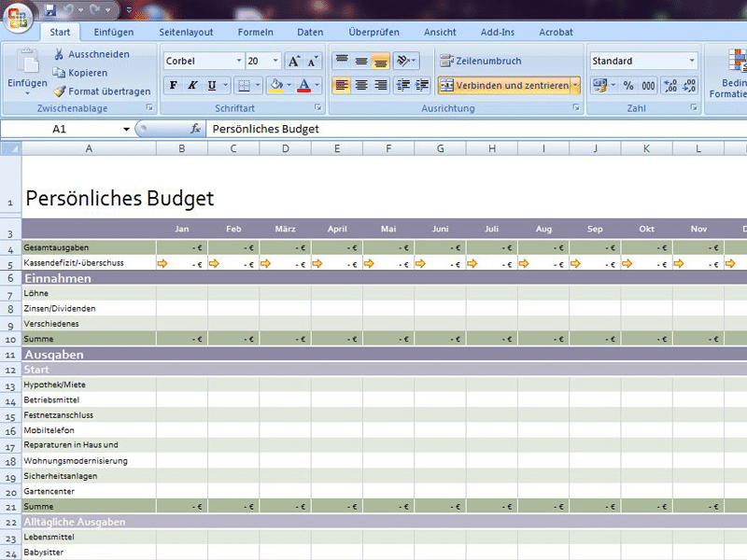Screen dimensions: 747x560
Task: Toggle bold F formatting
Action: point(174,85)
